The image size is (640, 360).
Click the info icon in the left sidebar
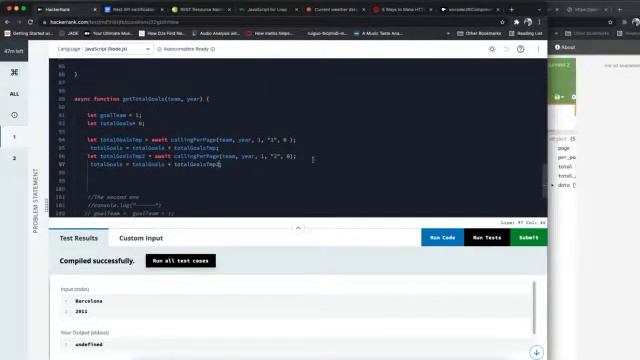(x=14, y=115)
